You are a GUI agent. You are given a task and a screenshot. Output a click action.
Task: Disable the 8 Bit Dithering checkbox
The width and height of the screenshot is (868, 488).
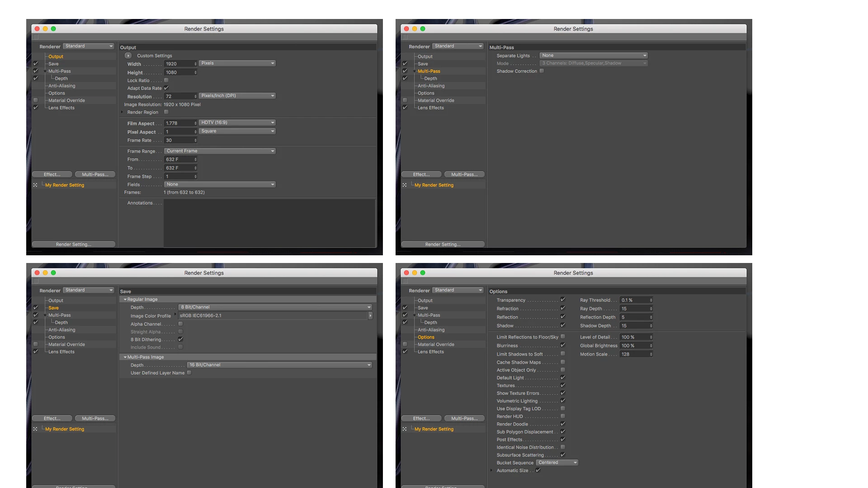coord(180,339)
